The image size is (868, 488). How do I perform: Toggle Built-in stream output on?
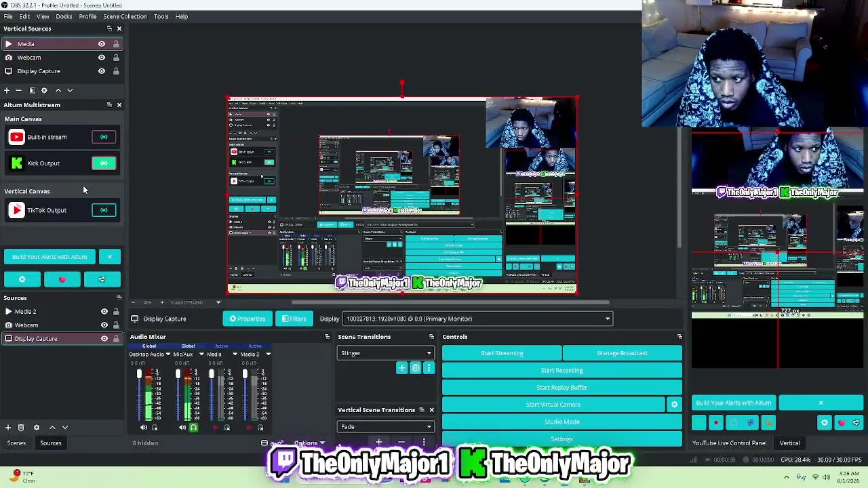(x=104, y=137)
